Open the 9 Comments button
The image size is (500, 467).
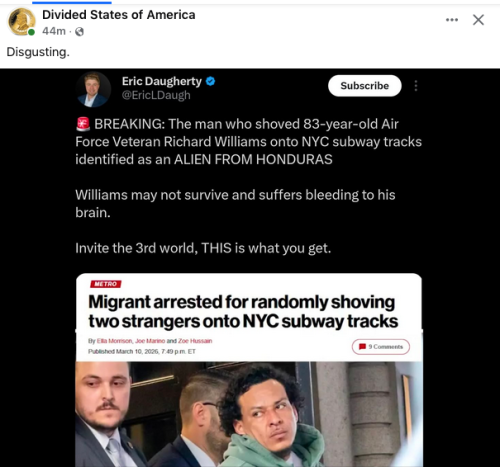[x=381, y=347]
